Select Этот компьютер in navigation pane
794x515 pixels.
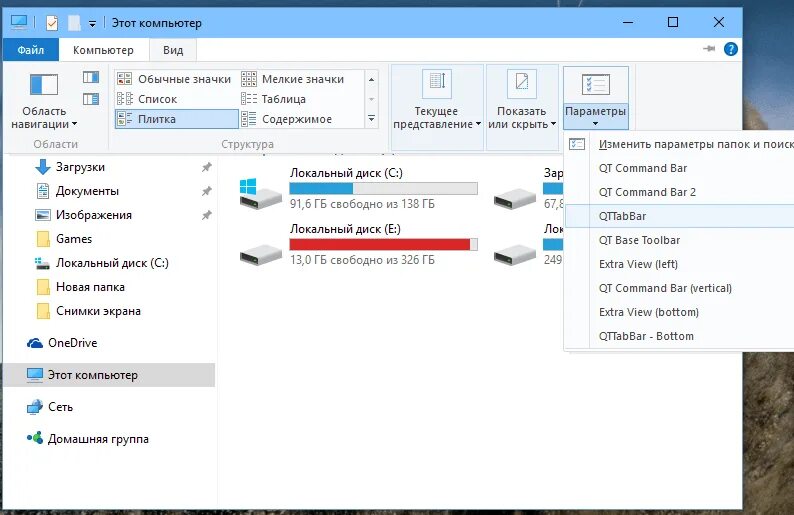pyautogui.click(x=109, y=375)
